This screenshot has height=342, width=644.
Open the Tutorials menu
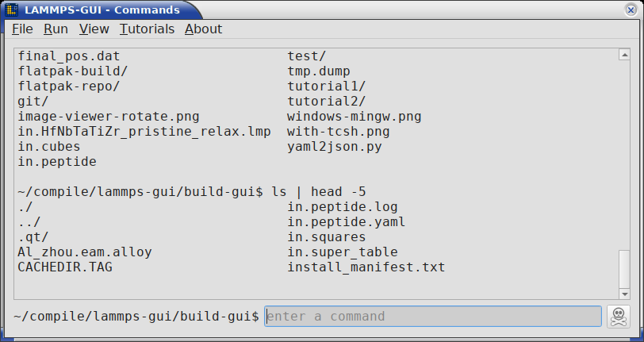click(147, 29)
